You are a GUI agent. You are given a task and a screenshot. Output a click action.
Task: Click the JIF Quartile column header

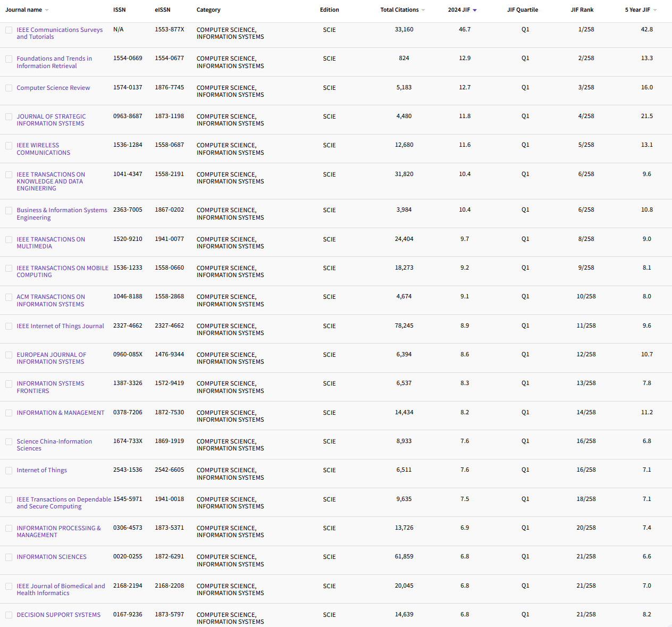[523, 9]
